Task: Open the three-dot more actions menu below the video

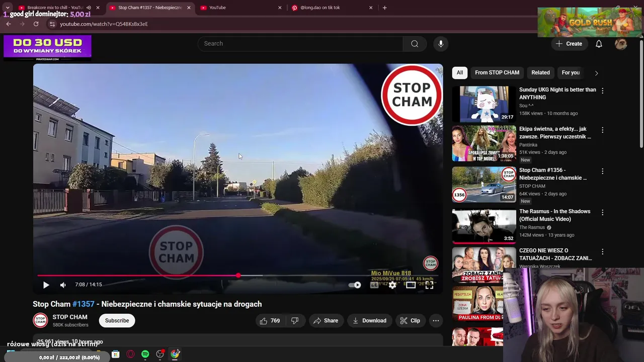Action: tap(436, 321)
